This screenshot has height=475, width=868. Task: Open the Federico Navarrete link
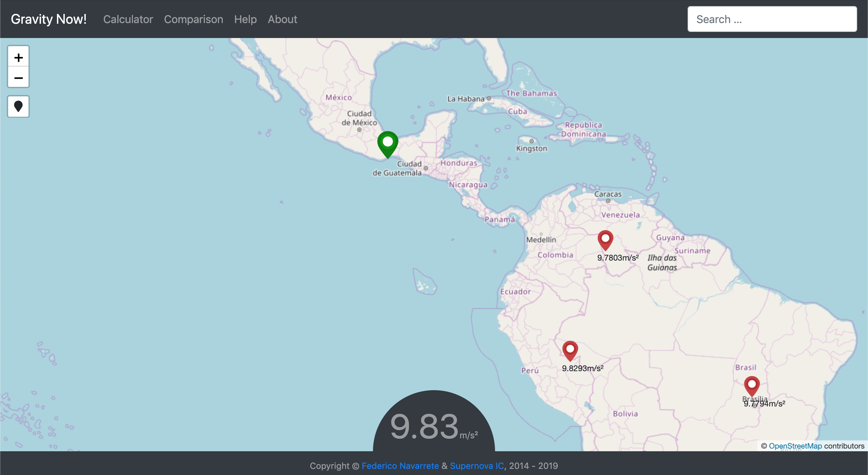(400, 466)
